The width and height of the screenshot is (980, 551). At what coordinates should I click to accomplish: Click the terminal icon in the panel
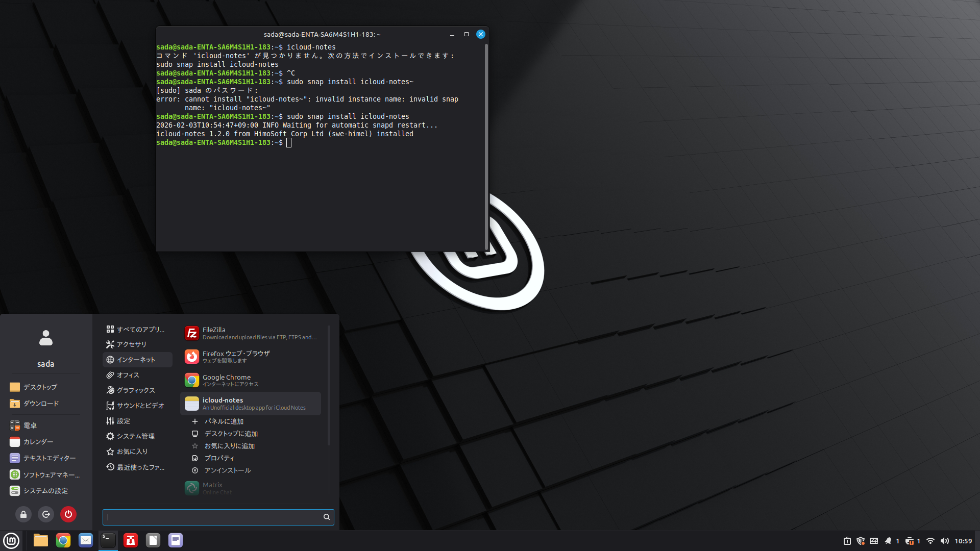(x=108, y=540)
